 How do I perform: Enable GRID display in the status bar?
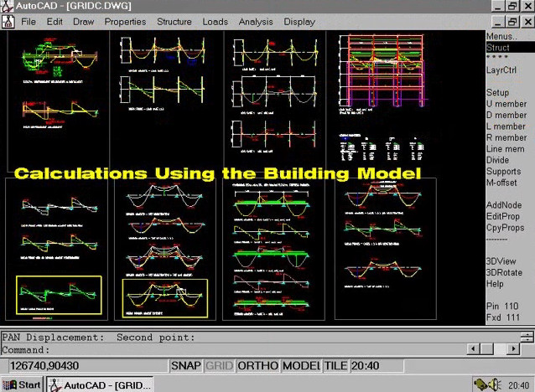[220, 366]
